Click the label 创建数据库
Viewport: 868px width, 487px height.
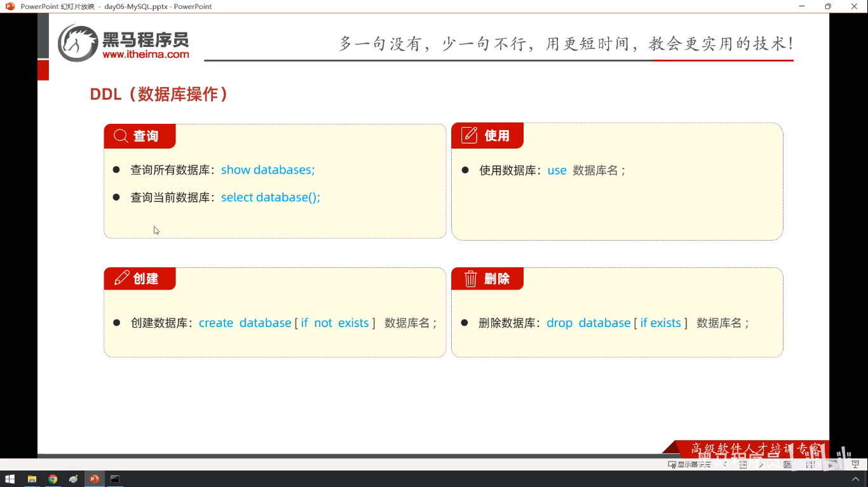(x=159, y=323)
